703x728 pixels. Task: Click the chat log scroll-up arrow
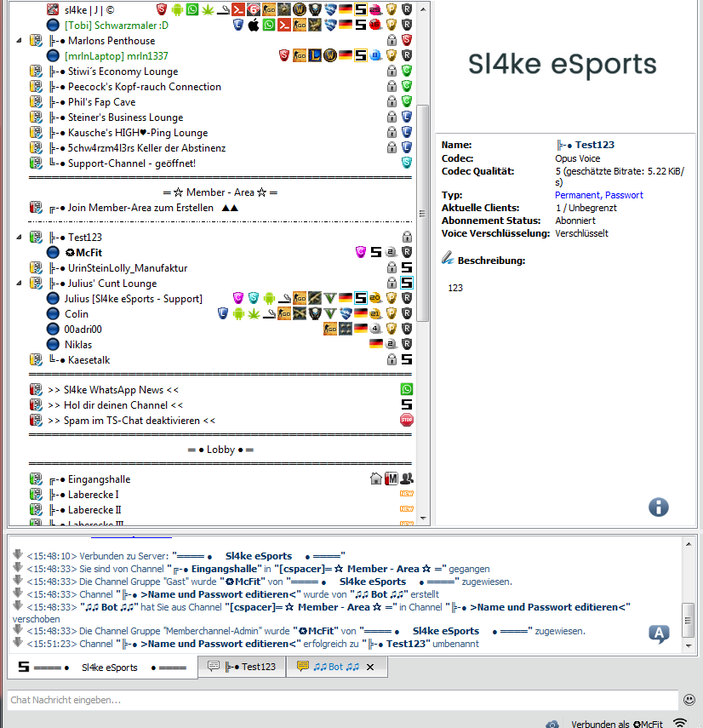pyautogui.click(x=689, y=544)
